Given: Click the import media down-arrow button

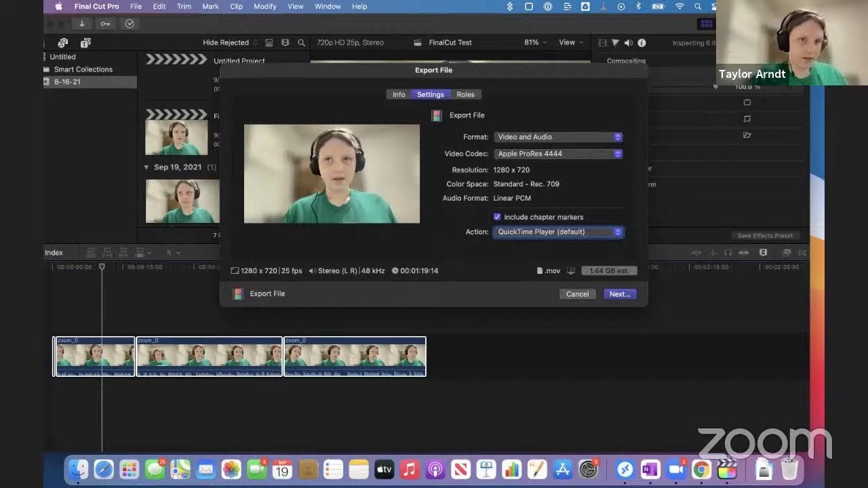Looking at the screenshot, I should coord(81,24).
